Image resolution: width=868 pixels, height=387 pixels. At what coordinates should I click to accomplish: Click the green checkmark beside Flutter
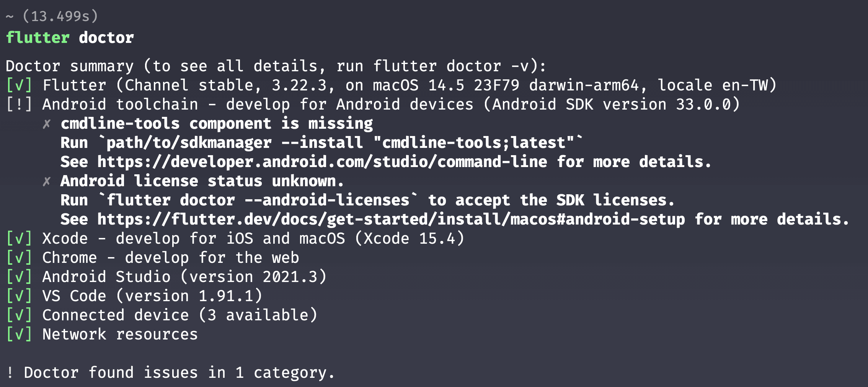click(x=19, y=85)
